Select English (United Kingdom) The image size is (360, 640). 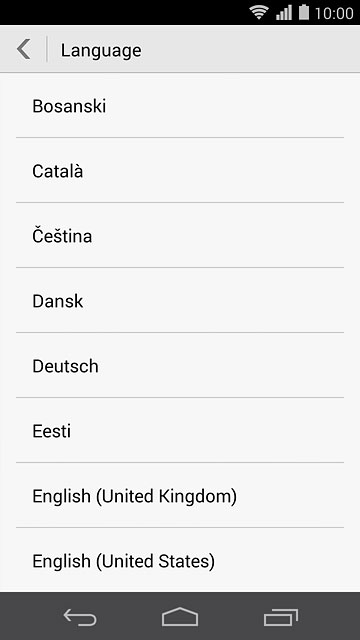pyautogui.click(x=180, y=496)
